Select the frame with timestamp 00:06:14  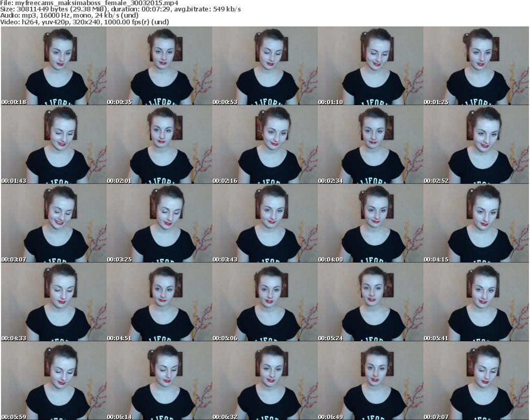pos(159,381)
